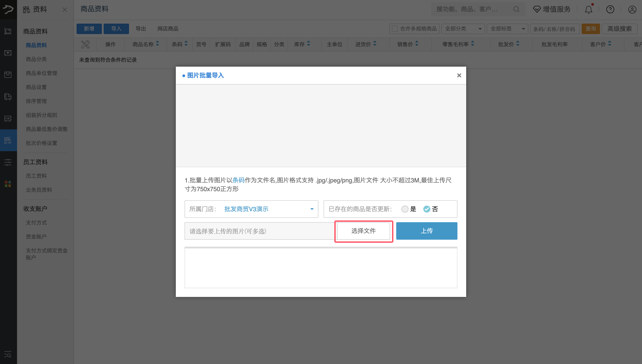Select 是 for updating existing products
642x364 pixels.
[x=405, y=209]
